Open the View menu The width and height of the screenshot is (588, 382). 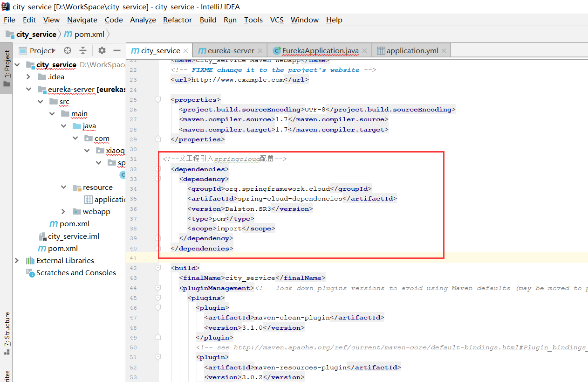pyautogui.click(x=51, y=20)
